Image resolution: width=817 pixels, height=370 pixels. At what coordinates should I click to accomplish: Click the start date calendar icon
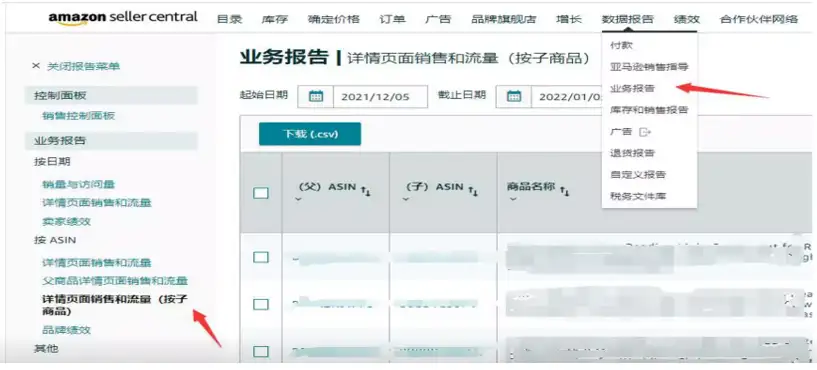tap(316, 96)
